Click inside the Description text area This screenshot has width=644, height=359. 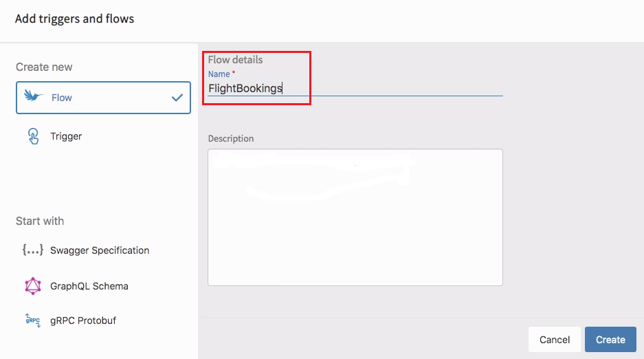tap(355, 217)
